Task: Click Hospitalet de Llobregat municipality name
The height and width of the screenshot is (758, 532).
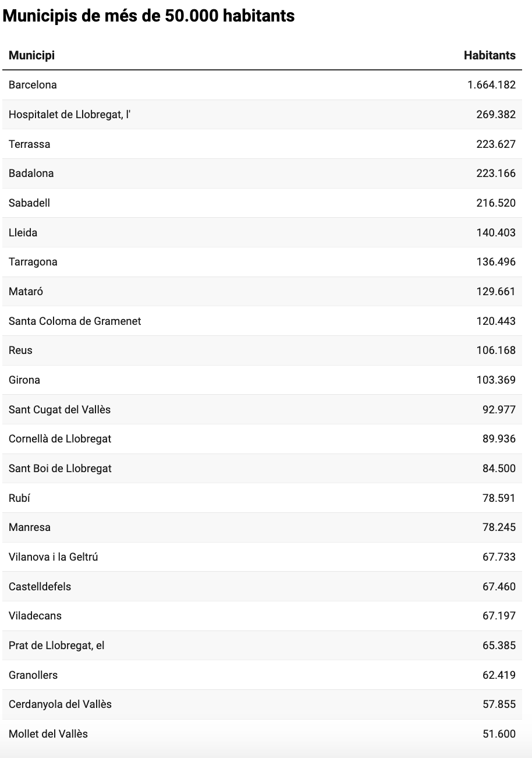Action: coord(69,115)
